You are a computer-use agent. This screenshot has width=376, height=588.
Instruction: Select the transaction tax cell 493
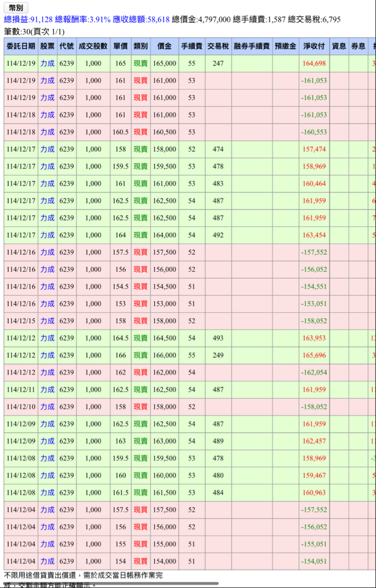pyautogui.click(x=218, y=338)
